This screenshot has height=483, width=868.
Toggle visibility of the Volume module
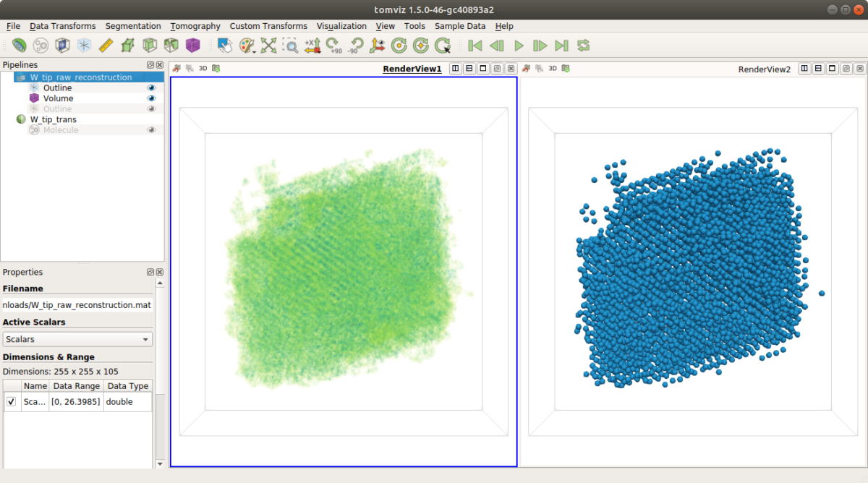[x=152, y=98]
